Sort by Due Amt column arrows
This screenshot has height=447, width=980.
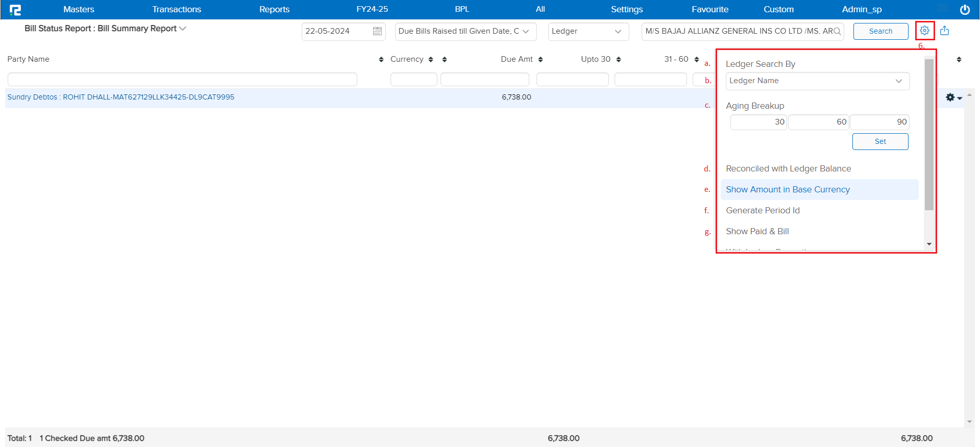point(541,60)
